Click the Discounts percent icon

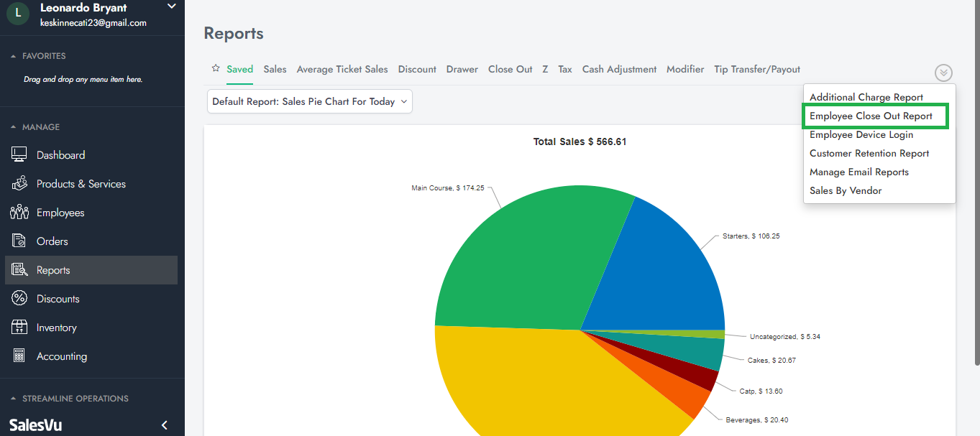19,299
